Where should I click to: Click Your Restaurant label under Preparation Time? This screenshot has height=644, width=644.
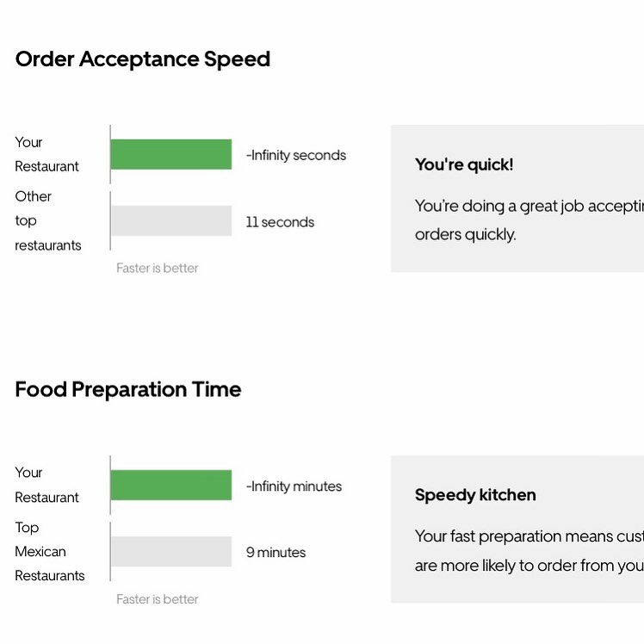pyautogui.click(x=46, y=485)
